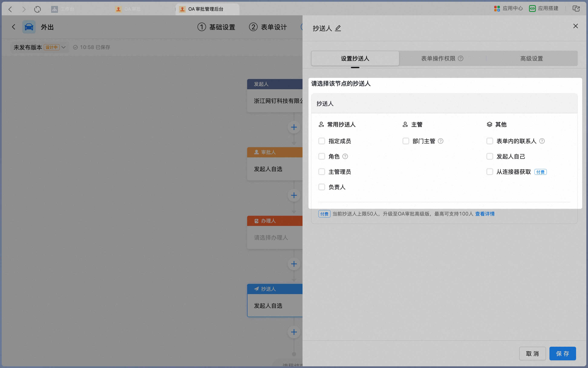Click the 付费 badge in limit notice
588x368 pixels.
[x=324, y=214]
